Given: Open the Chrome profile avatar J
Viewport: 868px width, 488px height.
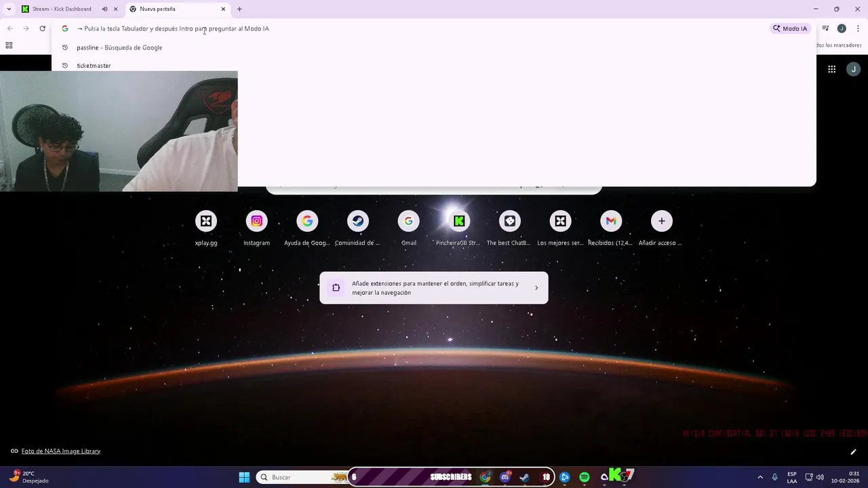Looking at the screenshot, I should coord(842,28).
